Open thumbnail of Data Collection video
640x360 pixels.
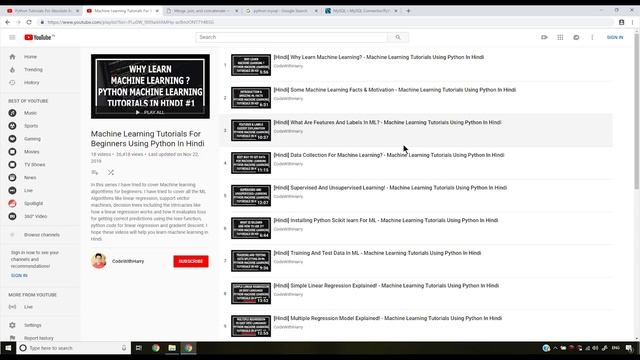251,163
